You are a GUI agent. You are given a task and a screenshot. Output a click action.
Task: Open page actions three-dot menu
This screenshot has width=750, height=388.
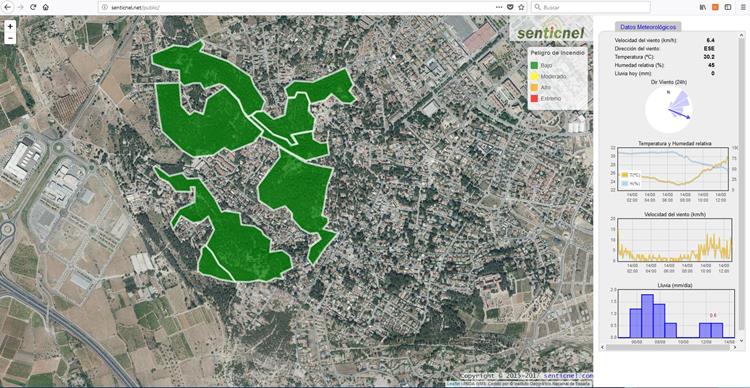[x=499, y=7]
